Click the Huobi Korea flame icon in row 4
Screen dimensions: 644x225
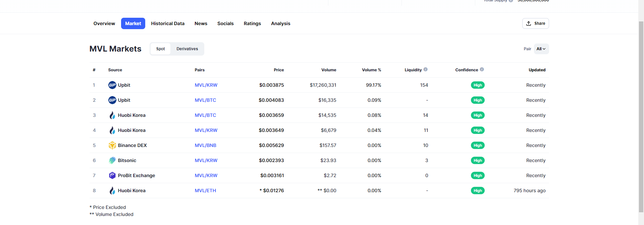point(112,130)
